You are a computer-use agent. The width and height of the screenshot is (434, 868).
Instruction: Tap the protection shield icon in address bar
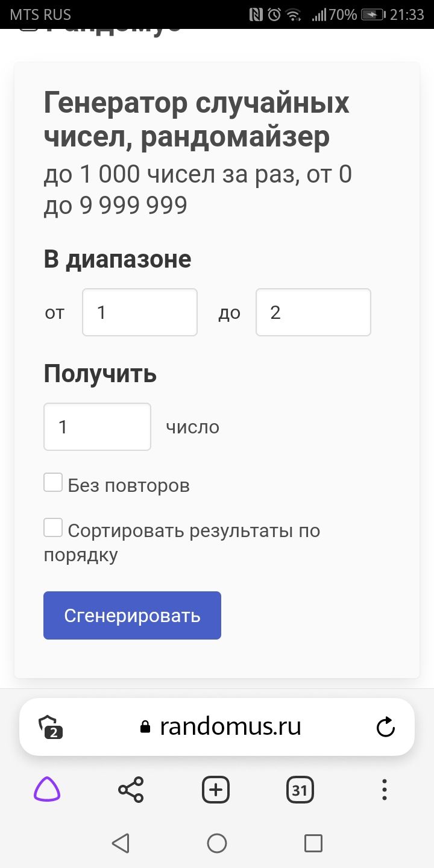point(51,728)
